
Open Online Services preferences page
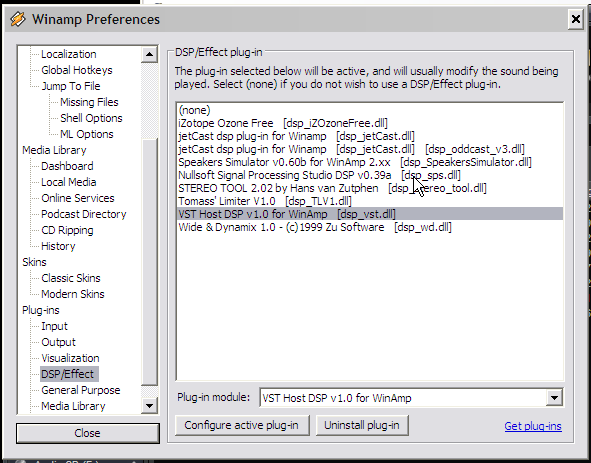[78, 198]
